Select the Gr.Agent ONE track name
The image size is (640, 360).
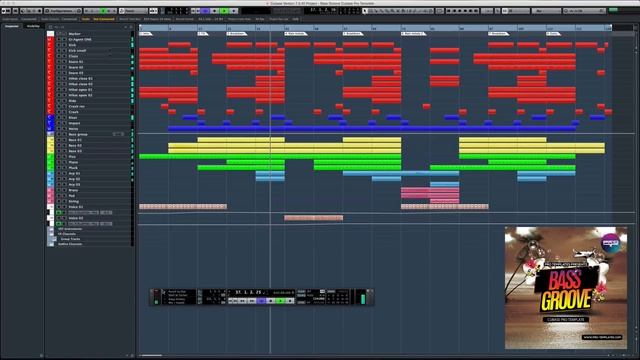(80, 40)
